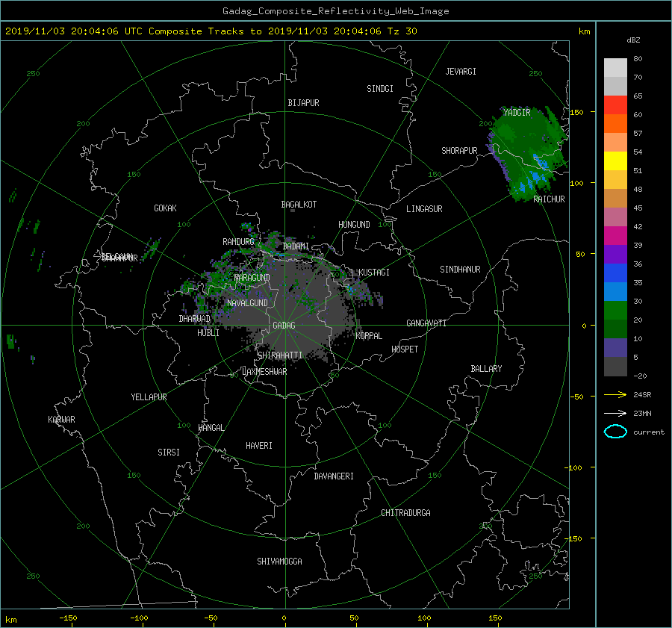The width and height of the screenshot is (672, 628).
Task: Click the YADGIR city label
Action: click(517, 113)
